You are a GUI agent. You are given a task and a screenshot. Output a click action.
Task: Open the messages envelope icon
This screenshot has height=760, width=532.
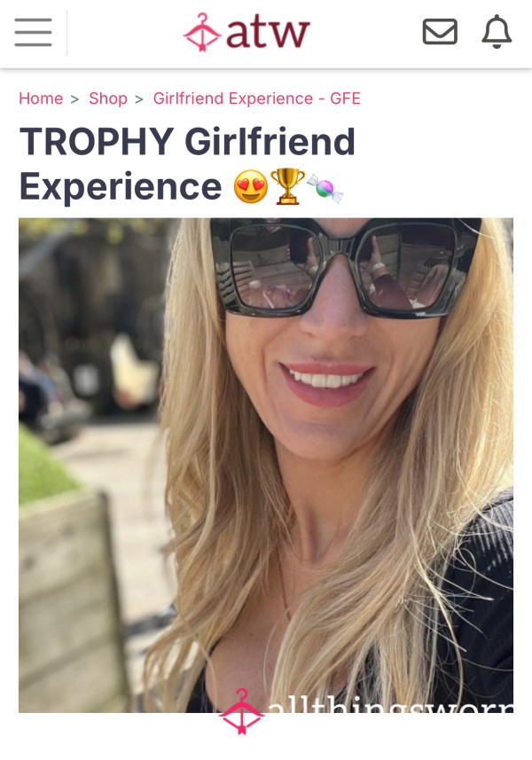440,32
